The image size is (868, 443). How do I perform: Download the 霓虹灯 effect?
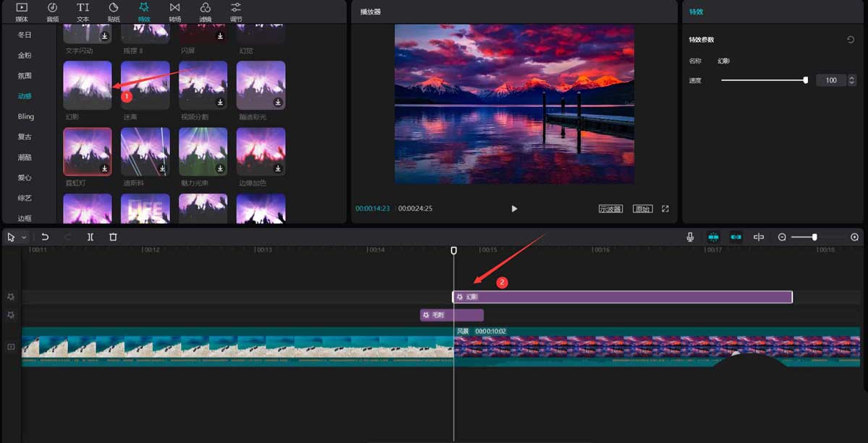pos(105,168)
